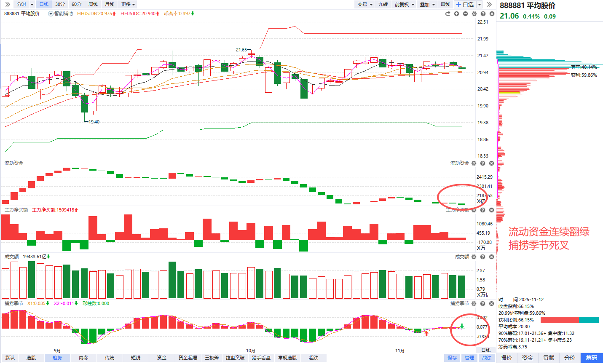Open the 前复权 adjustment dropdown

(x=404, y=4)
